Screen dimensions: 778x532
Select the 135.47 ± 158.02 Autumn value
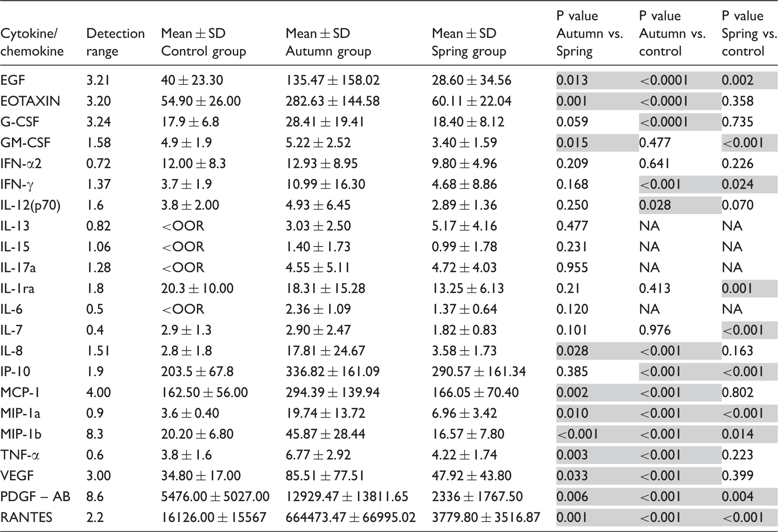(332, 80)
